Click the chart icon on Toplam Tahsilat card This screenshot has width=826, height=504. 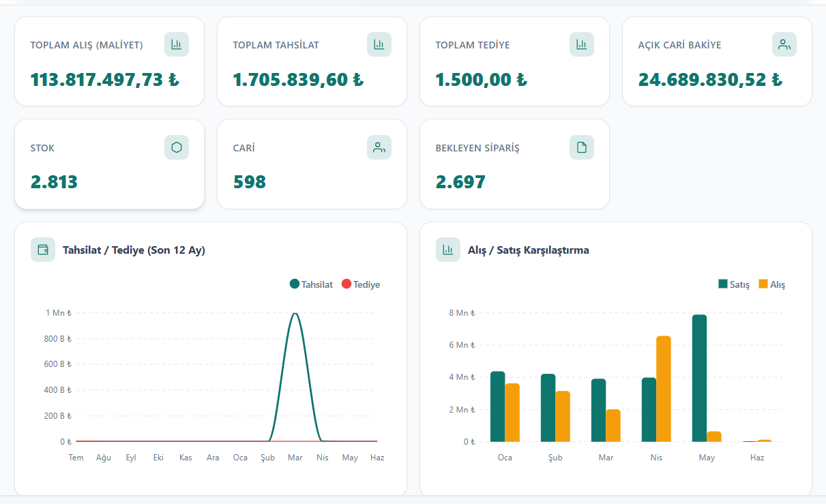(x=379, y=44)
